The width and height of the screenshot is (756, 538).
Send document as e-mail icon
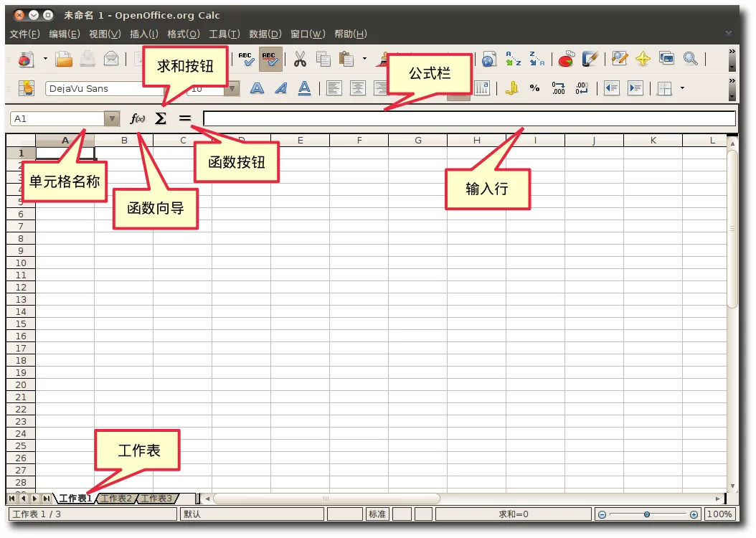(x=111, y=60)
